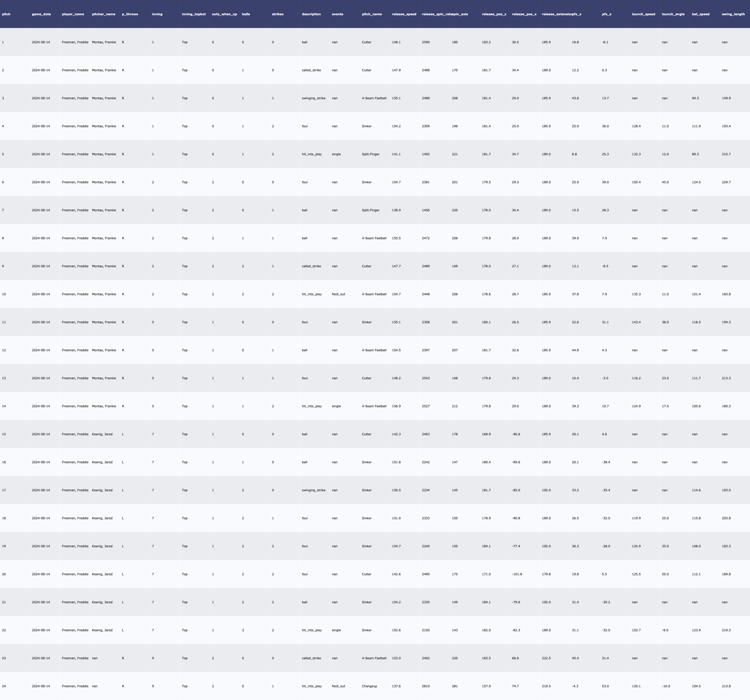750x700 pixels.
Task: Select the description column header
Action: [x=311, y=14]
